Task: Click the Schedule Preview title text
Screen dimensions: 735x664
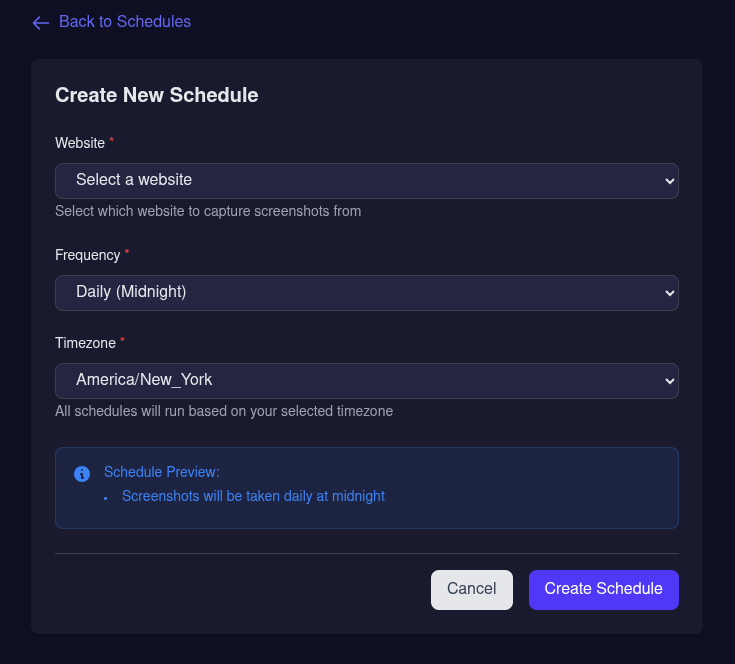Action: 161,472
